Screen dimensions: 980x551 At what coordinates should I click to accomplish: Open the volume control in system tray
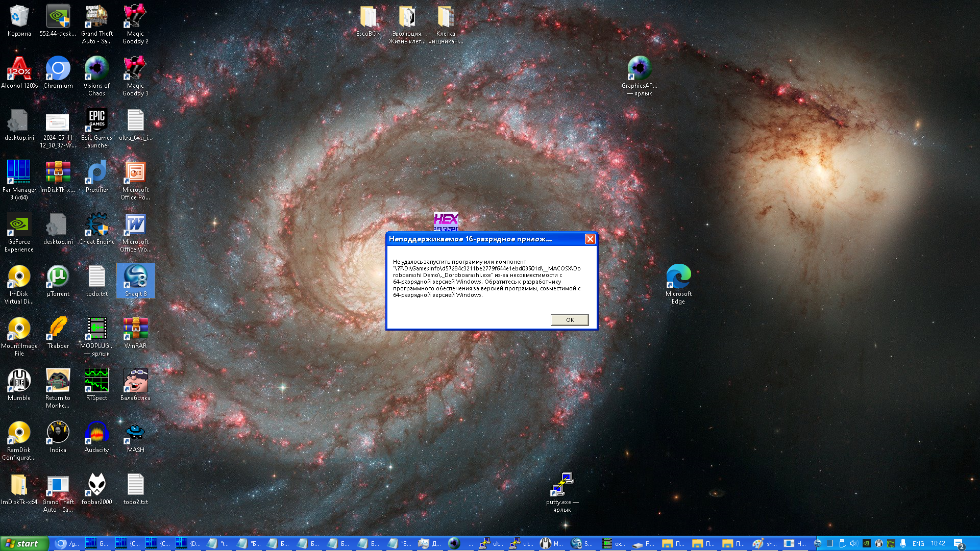point(853,543)
